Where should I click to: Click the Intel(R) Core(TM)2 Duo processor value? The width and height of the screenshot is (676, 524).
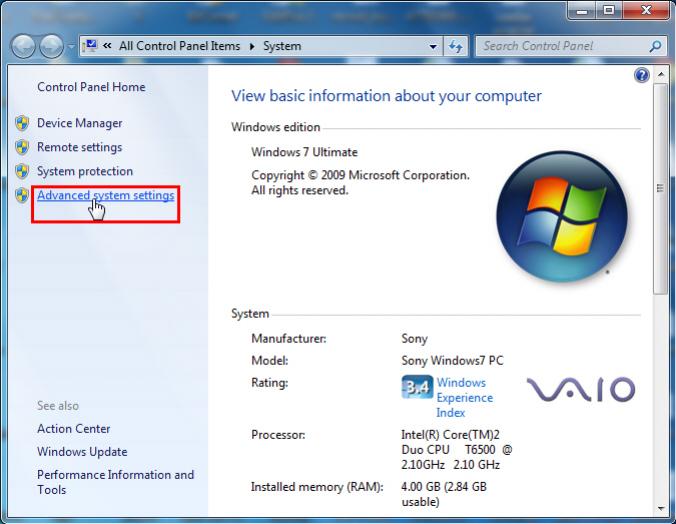457,450
